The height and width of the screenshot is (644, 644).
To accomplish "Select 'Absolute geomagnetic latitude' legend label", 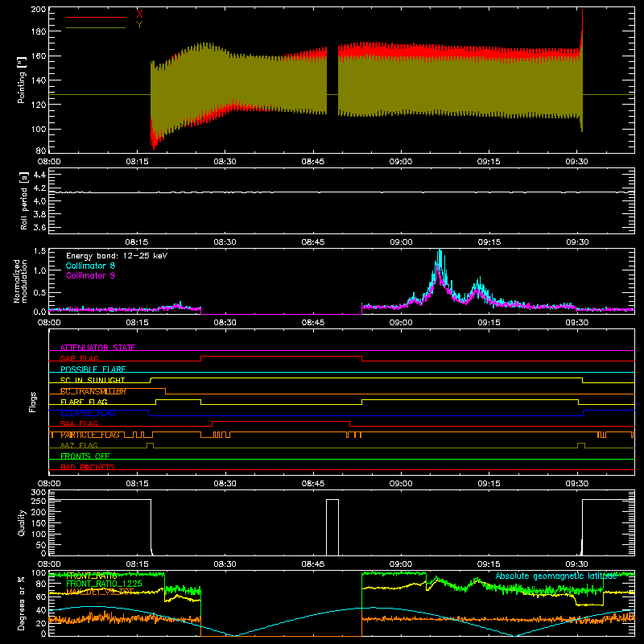I will 556,576.
